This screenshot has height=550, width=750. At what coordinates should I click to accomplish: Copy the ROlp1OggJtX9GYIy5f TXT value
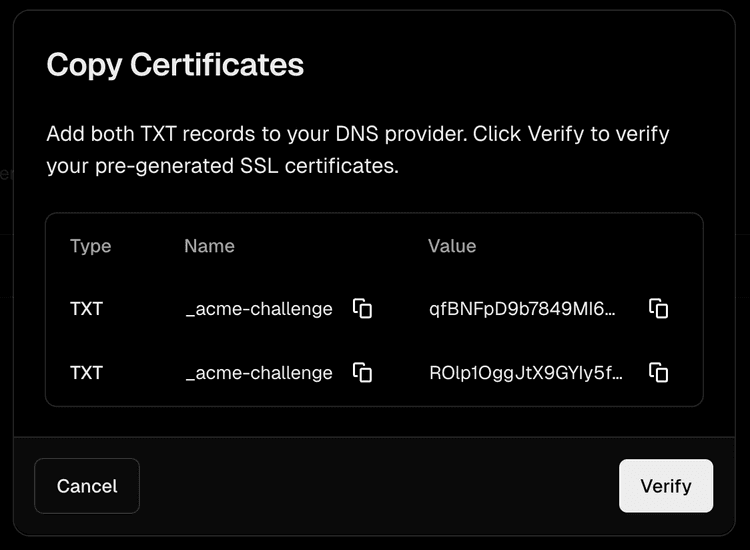click(658, 373)
